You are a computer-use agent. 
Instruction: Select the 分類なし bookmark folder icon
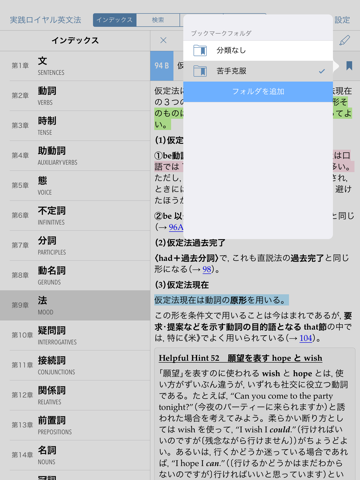[200, 51]
